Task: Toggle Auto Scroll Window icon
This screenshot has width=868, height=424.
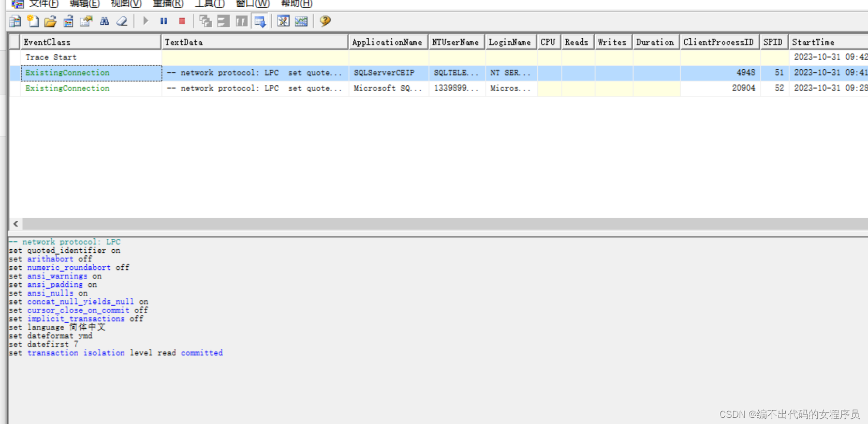Action: pos(260,21)
